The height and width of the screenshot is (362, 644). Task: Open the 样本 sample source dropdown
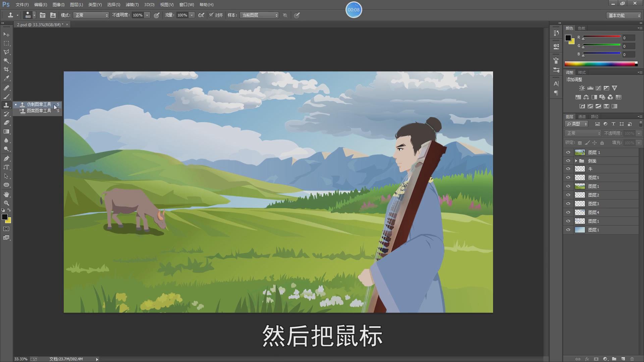click(x=259, y=15)
